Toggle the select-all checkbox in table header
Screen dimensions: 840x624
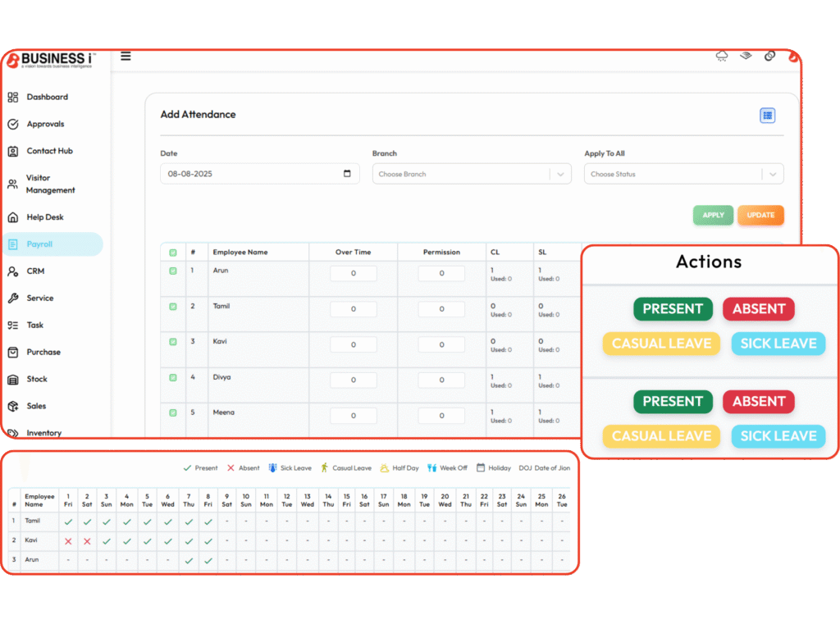172,253
